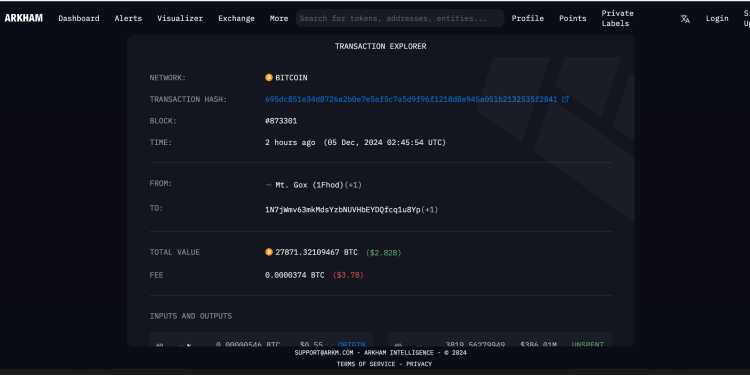Click the INPUTS AND OUTPUTS heading

pyautogui.click(x=191, y=316)
